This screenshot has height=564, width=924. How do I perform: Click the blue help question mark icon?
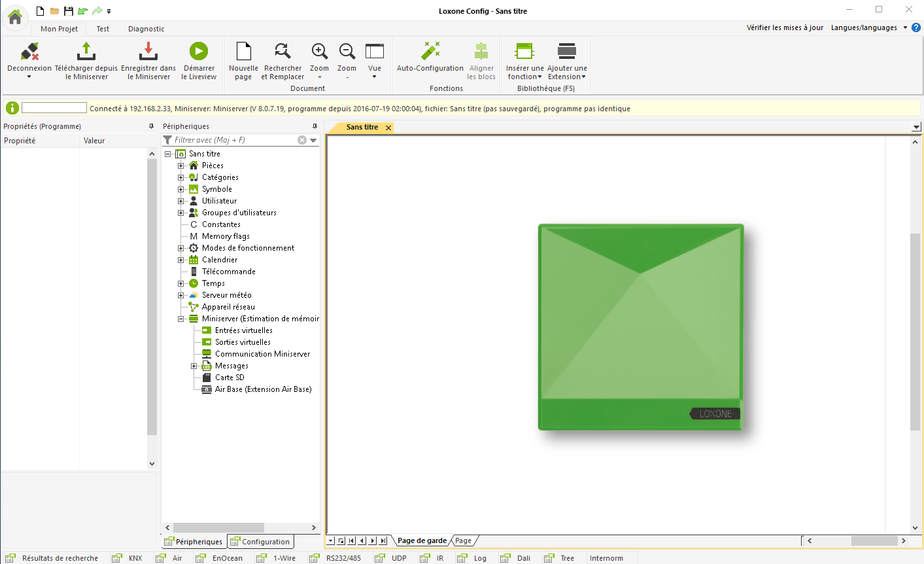[916, 27]
